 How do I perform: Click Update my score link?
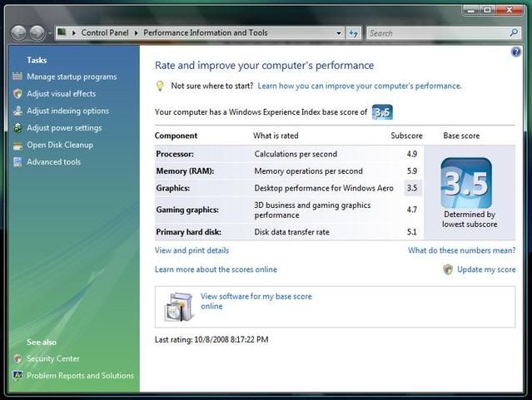click(486, 269)
